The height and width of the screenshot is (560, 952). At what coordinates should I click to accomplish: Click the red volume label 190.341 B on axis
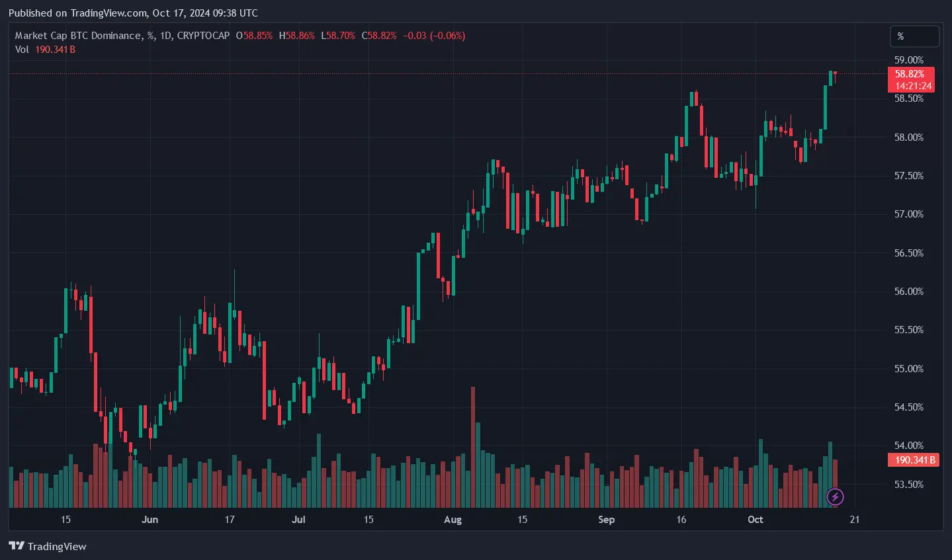pos(913,460)
